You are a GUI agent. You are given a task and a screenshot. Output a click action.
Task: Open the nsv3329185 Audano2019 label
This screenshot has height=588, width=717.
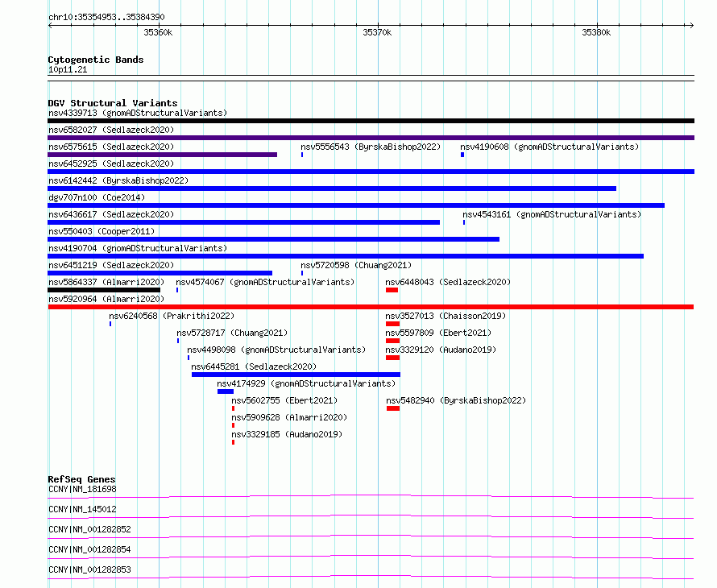[287, 434]
